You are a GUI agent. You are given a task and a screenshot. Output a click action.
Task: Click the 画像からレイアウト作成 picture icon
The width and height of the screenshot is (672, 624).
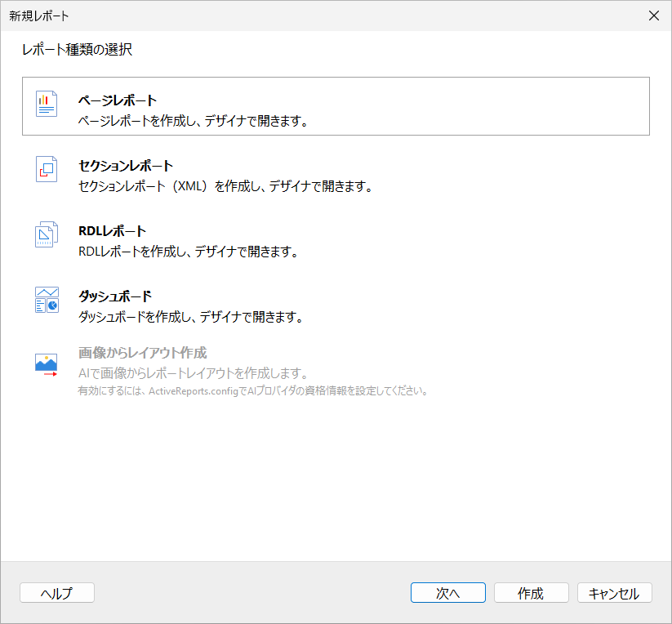pos(46,365)
